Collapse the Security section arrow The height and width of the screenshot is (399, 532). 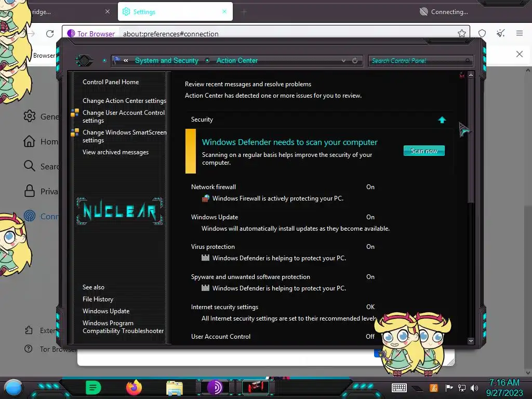[442, 120]
